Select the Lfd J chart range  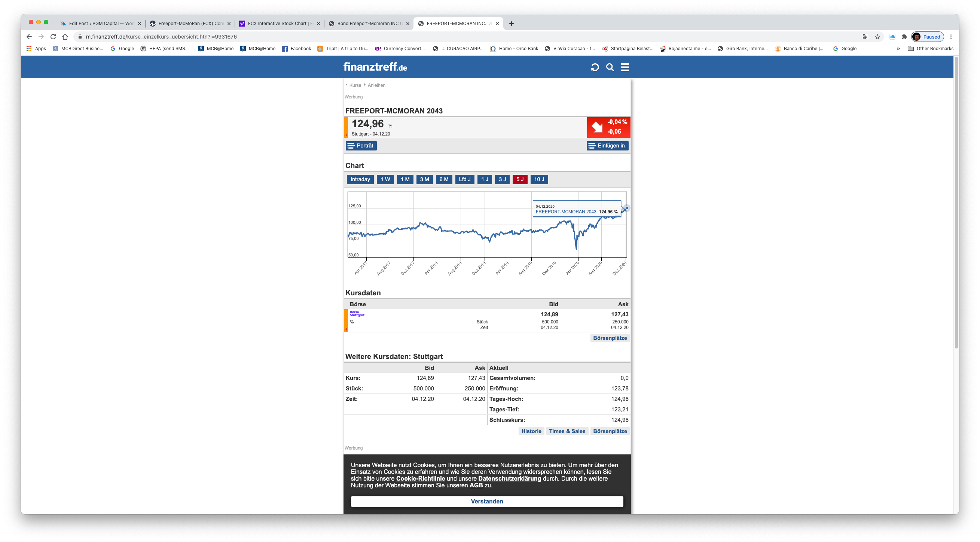point(464,179)
